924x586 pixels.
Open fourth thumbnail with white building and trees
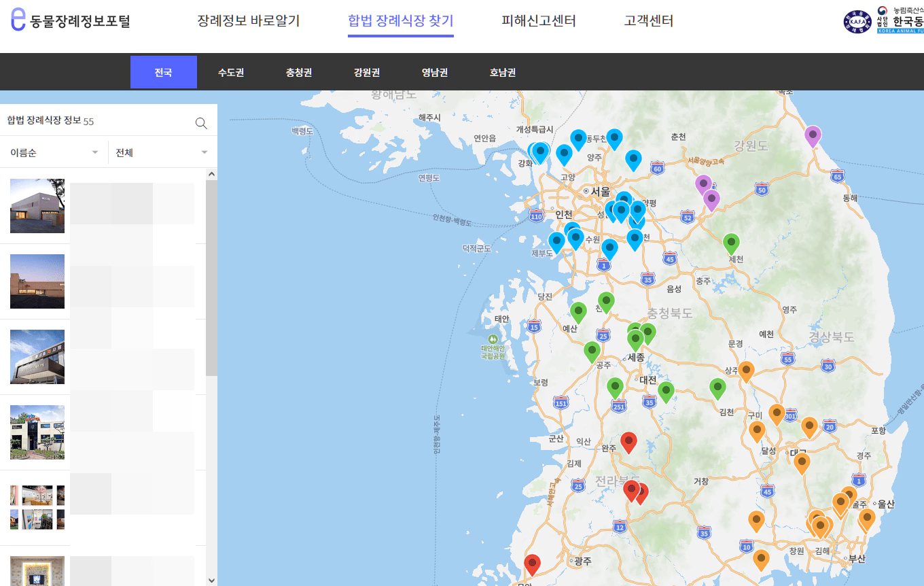point(37,432)
